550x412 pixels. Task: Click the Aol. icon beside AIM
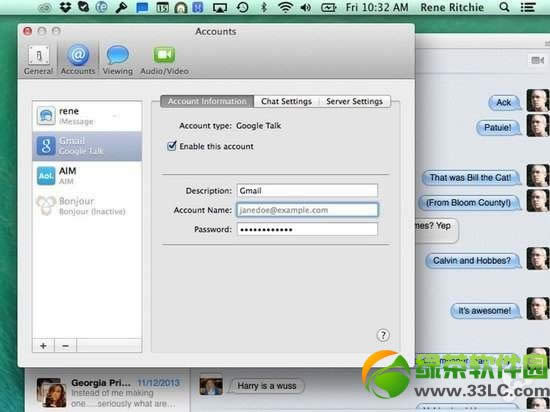point(46,176)
